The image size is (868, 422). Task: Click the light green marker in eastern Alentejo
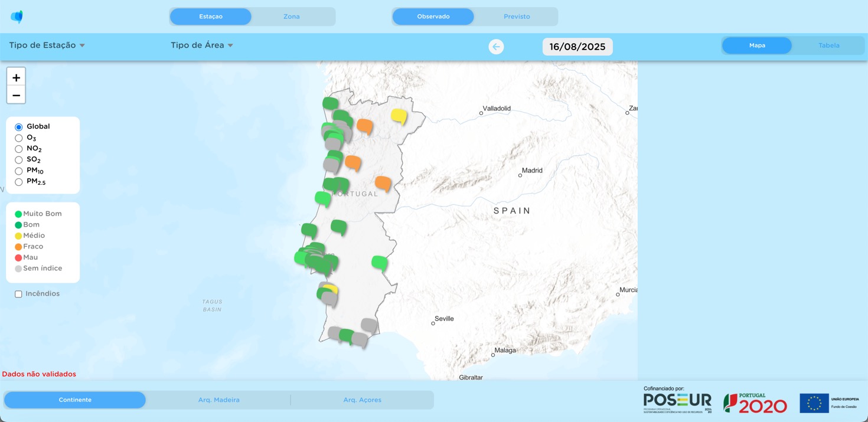379,262
